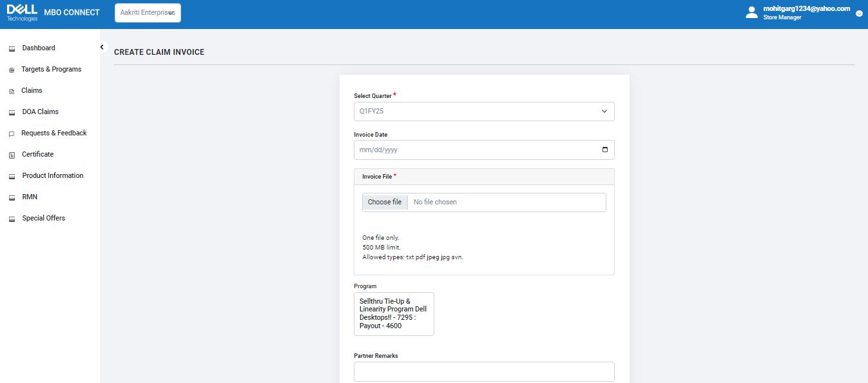This screenshot has width=868, height=383.
Task: Open Product Information using its icon
Action: pyautogui.click(x=11, y=175)
